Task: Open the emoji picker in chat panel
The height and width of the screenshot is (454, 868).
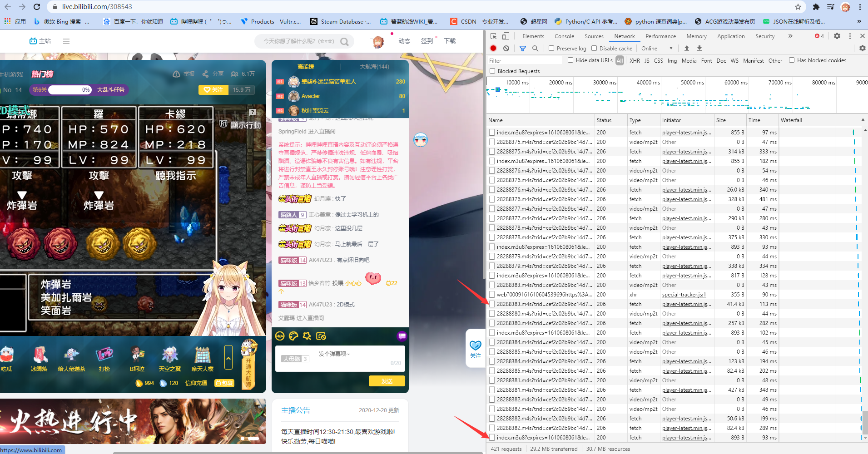Action: click(280, 336)
